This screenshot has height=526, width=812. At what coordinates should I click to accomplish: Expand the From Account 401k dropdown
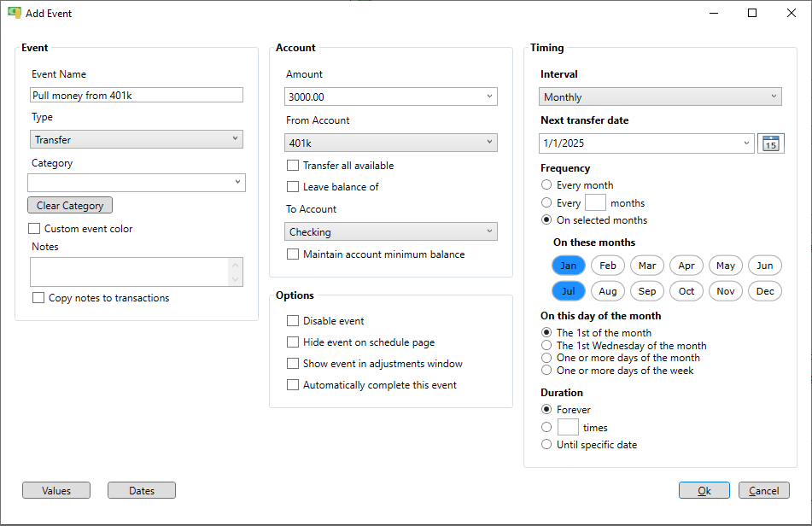391,143
